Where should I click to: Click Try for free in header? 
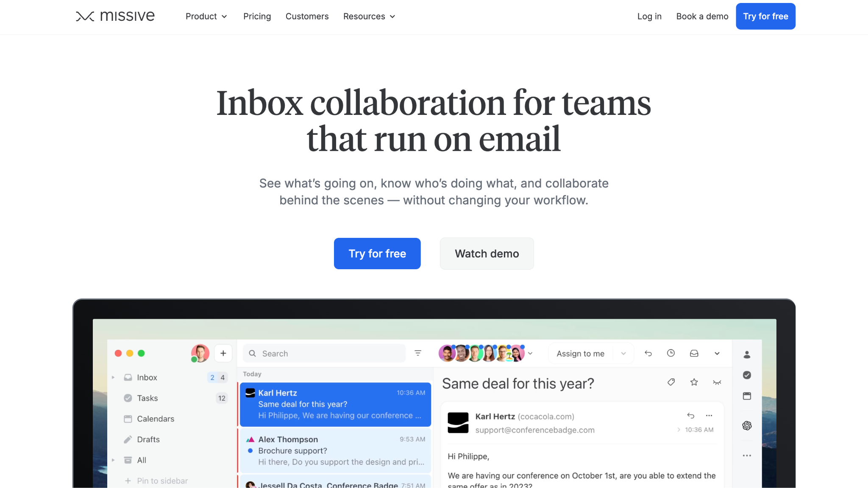[765, 16]
